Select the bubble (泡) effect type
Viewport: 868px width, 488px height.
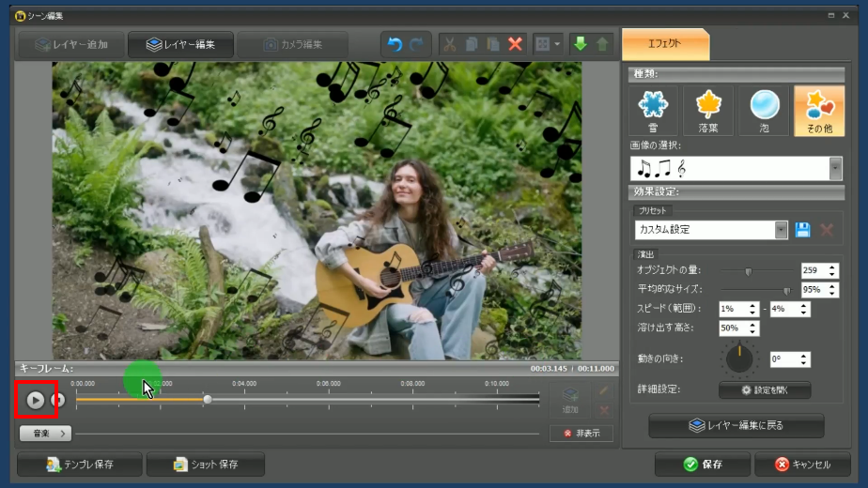tap(764, 111)
